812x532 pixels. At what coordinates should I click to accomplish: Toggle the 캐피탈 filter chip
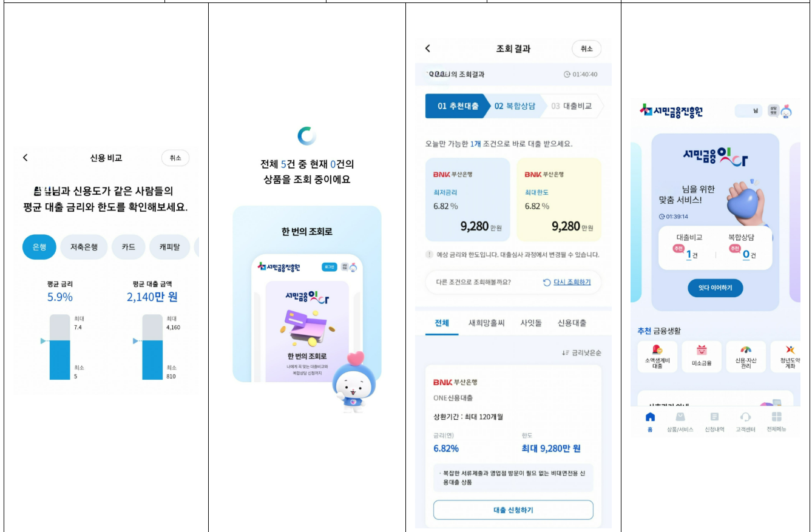point(171,247)
